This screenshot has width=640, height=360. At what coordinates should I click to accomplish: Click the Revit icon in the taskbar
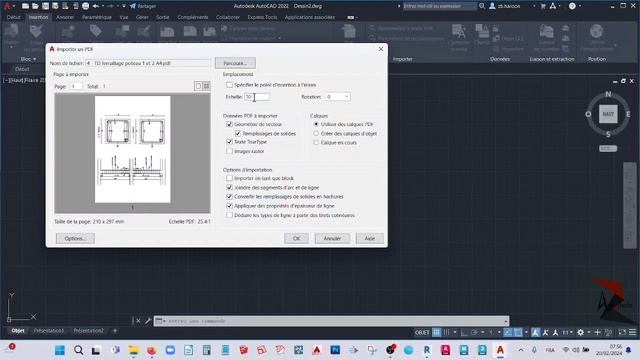click(x=427, y=350)
